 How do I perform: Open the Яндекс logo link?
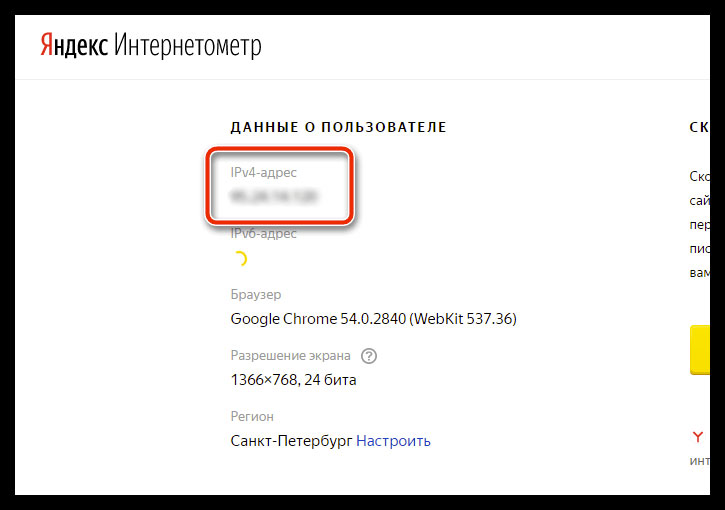tap(74, 46)
